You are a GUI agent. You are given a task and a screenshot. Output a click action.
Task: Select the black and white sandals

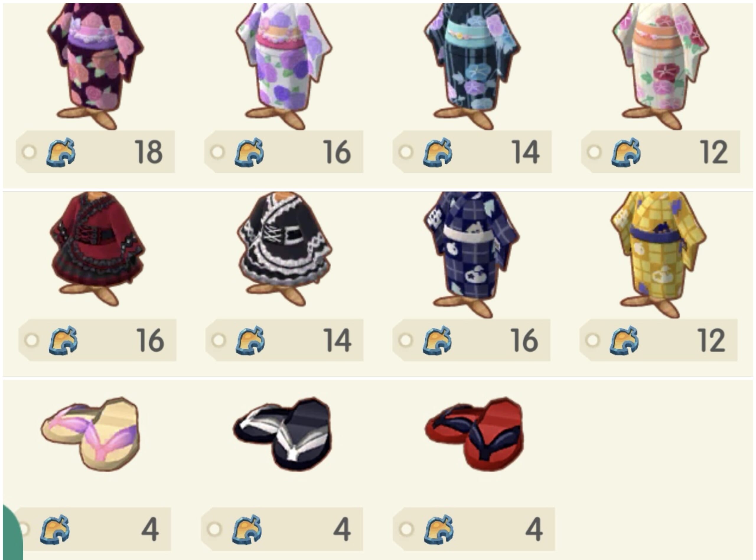click(x=282, y=434)
